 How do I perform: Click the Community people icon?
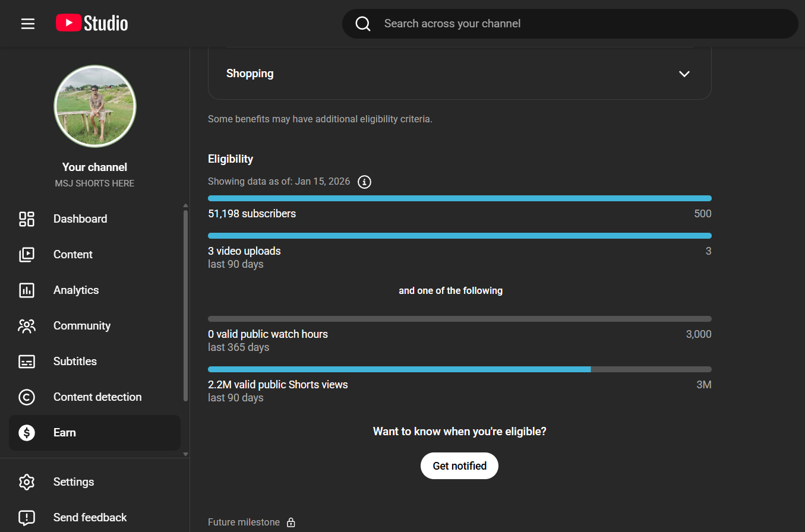click(27, 326)
